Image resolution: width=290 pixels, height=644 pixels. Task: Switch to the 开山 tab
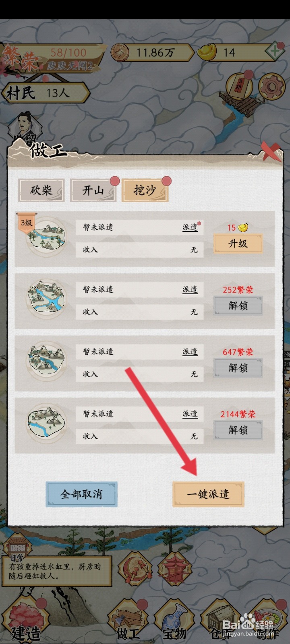[x=93, y=190]
